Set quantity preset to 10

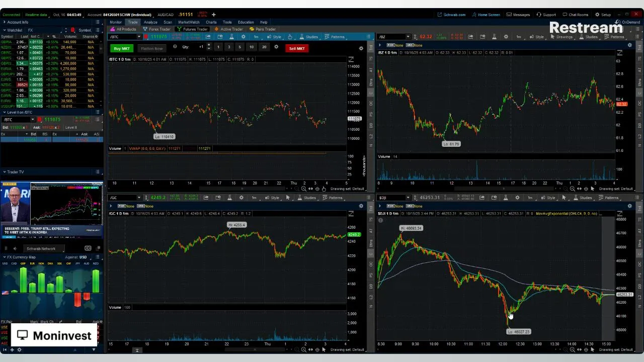pyautogui.click(x=251, y=47)
